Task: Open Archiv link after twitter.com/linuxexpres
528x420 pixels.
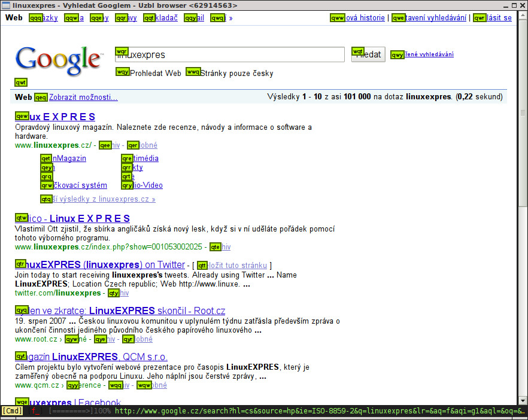Action: (x=119, y=293)
